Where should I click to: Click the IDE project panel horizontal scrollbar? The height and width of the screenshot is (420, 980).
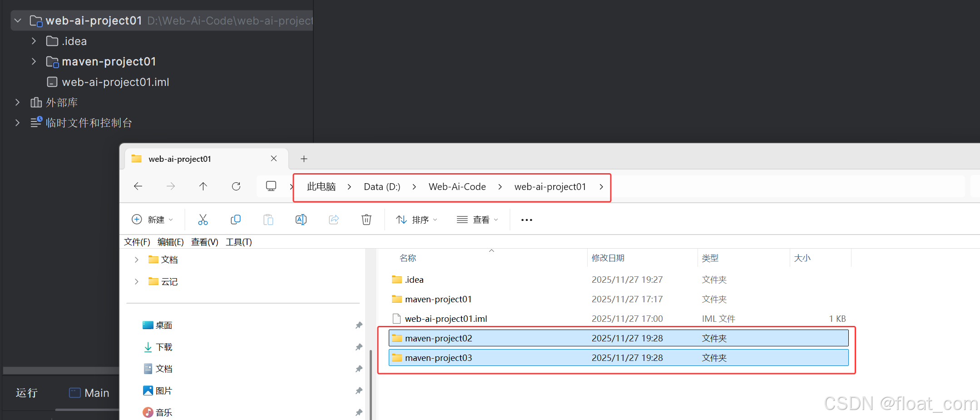61,370
